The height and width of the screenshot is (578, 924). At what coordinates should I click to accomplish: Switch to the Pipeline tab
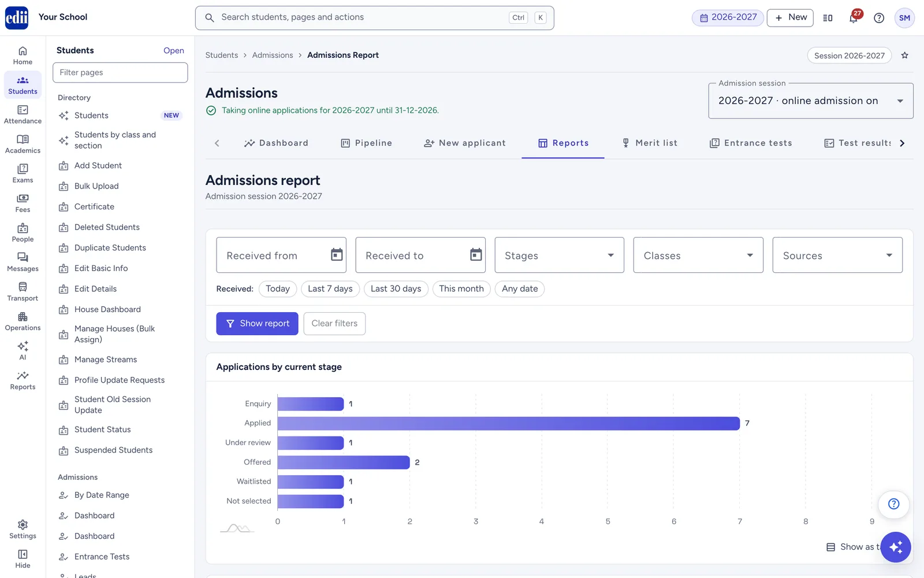click(366, 143)
